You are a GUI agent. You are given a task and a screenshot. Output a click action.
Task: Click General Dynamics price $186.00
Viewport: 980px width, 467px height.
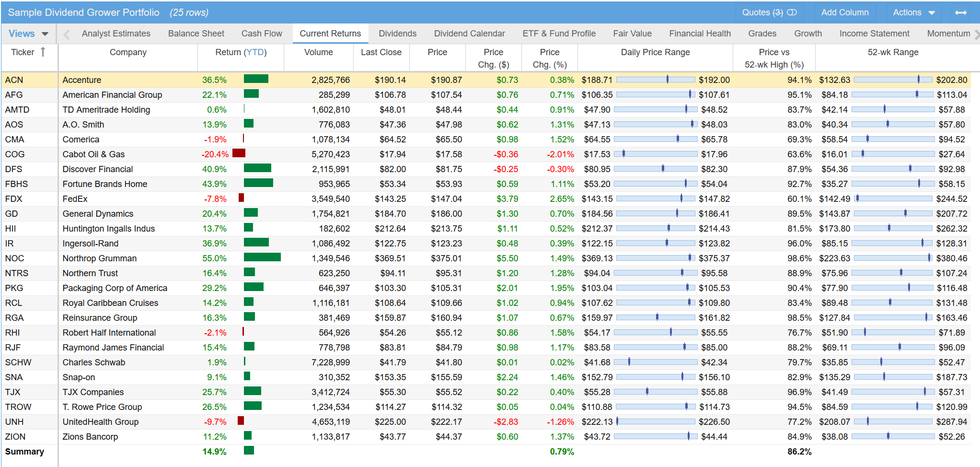446,214
